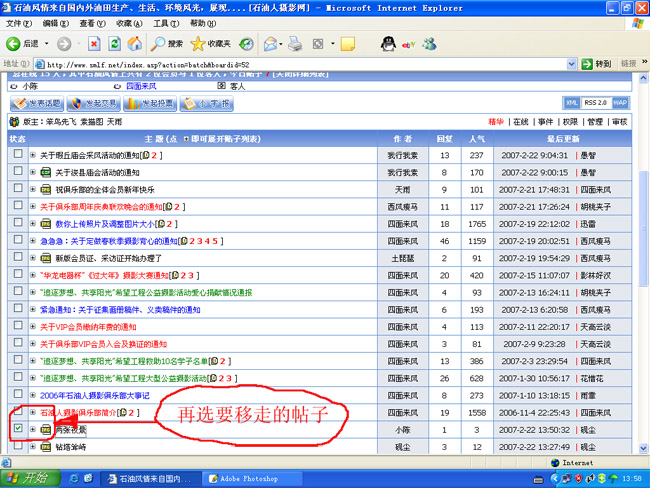Open the address bar dropdown arrow
650x488 pixels.
tap(572, 64)
